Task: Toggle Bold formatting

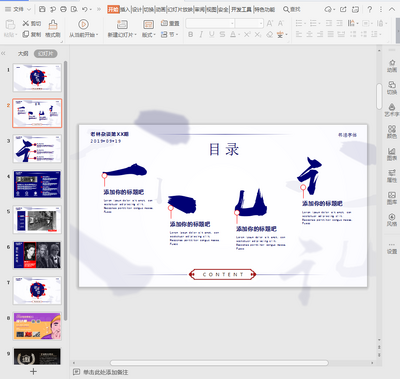Action: pos(190,34)
